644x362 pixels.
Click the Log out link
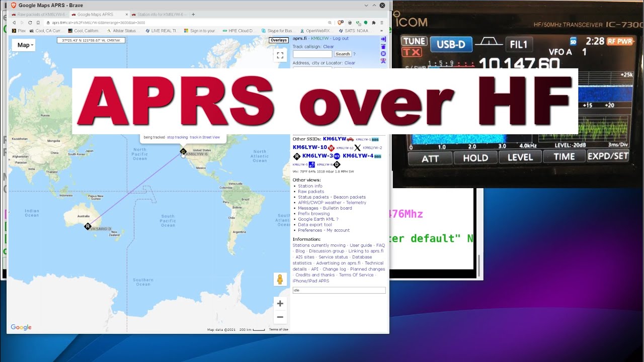coord(341,39)
